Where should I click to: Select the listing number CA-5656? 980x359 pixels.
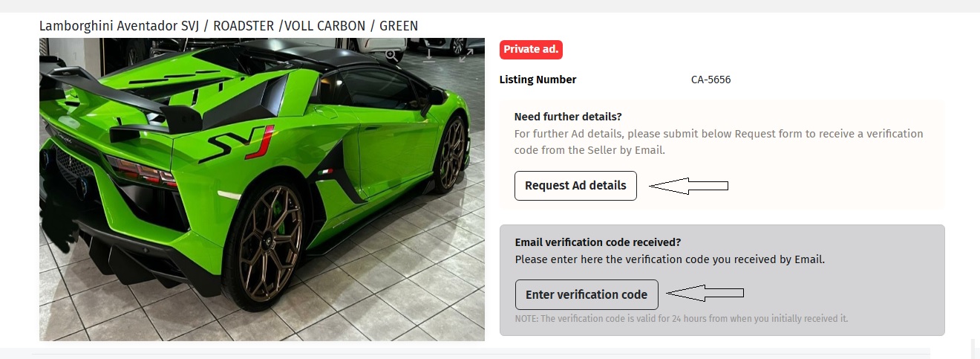point(710,80)
